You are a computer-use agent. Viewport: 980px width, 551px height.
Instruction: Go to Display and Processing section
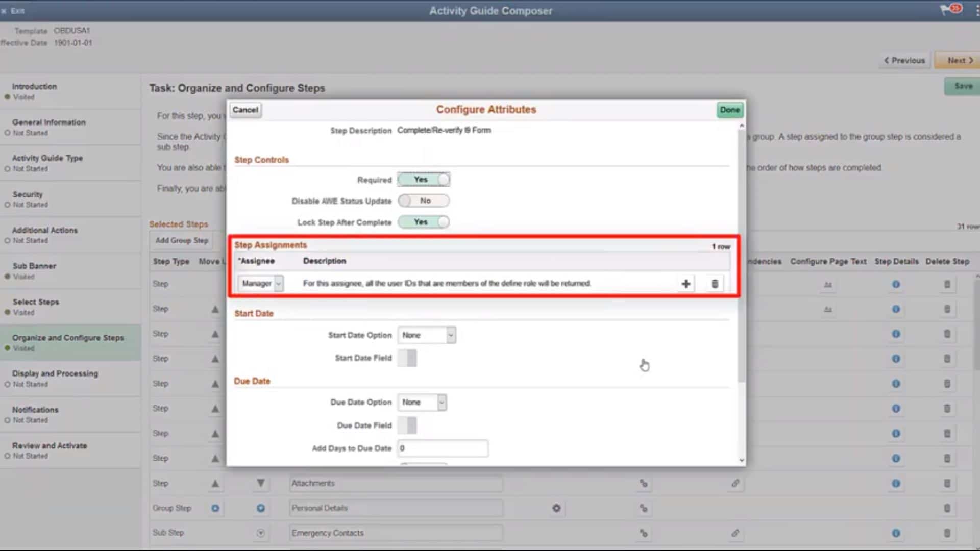(55, 373)
